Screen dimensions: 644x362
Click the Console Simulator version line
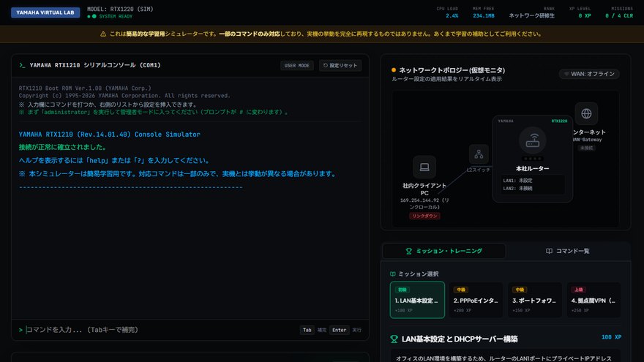coord(109,135)
